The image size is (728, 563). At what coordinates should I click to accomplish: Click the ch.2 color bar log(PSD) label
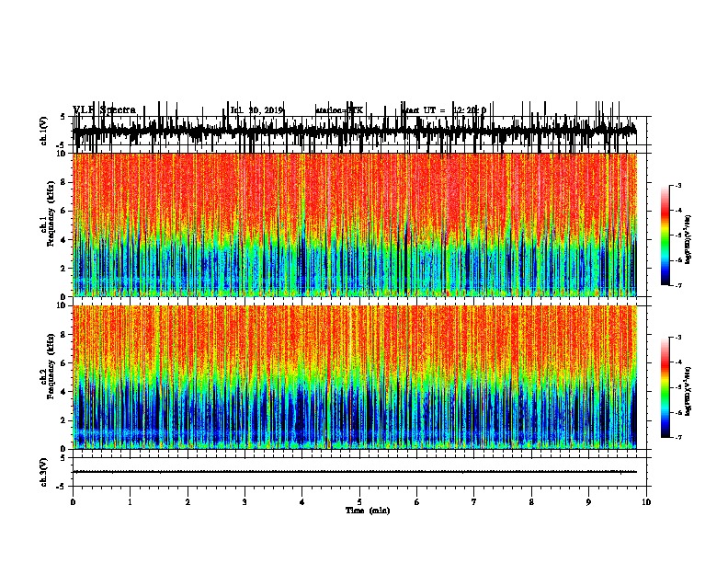tap(688, 391)
